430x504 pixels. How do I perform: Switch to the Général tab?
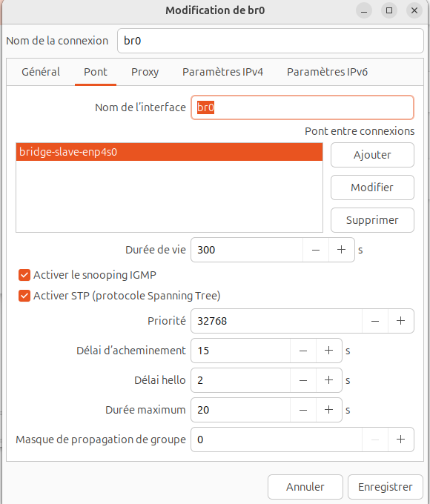click(41, 72)
